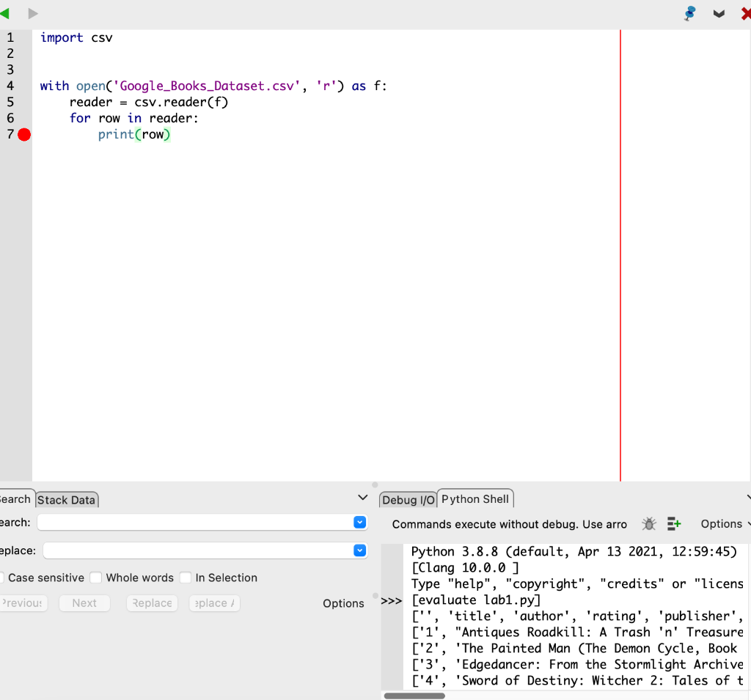
Task: Enable the Whole words checkbox
Action: point(96,578)
